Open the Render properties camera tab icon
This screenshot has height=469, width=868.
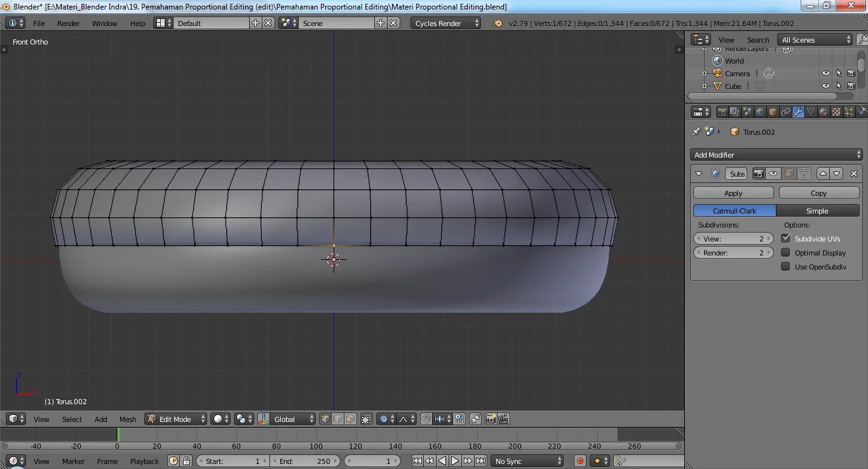722,112
